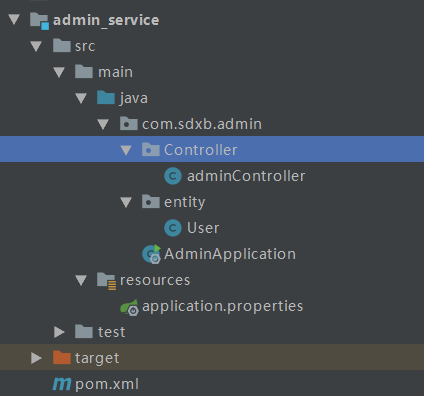Click the orange target folder icon

click(x=62, y=358)
